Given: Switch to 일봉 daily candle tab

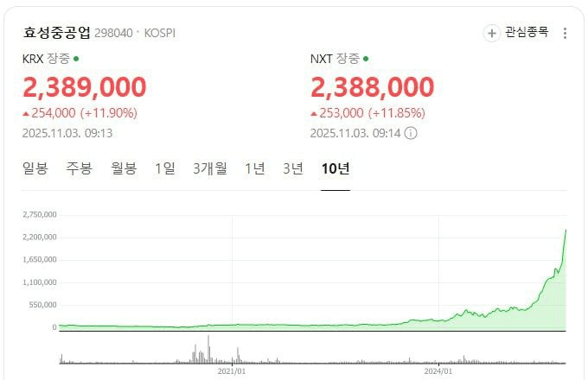Looking at the screenshot, I should click(35, 168).
